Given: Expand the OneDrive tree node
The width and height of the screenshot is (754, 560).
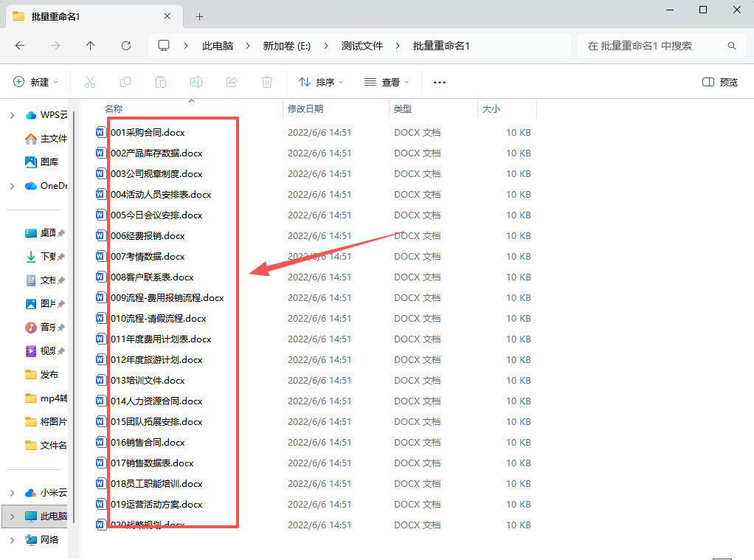Looking at the screenshot, I should click(12, 186).
